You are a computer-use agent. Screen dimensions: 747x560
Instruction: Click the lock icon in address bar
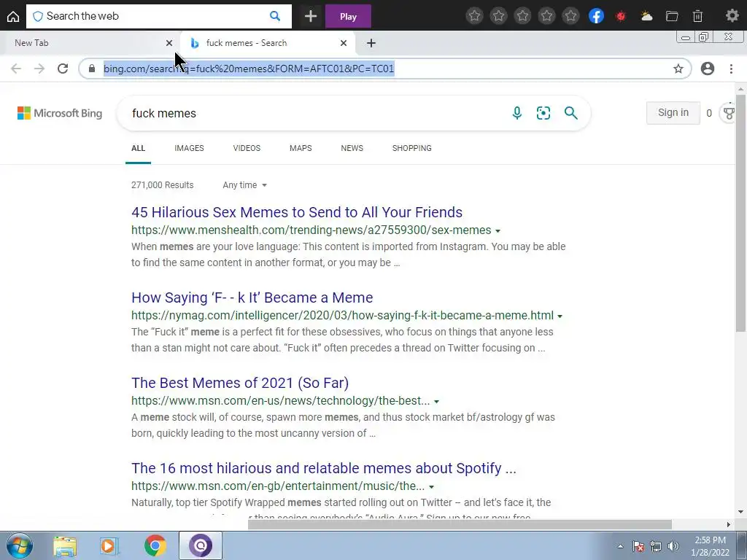(x=92, y=69)
